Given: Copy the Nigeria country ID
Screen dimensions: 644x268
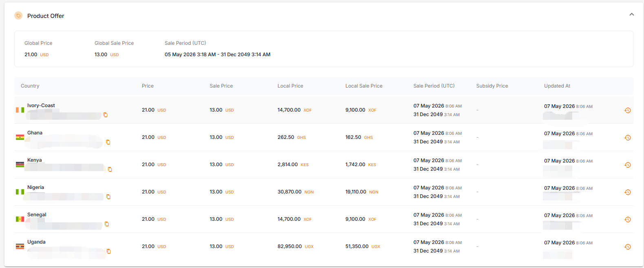Looking at the screenshot, I should (x=108, y=197).
